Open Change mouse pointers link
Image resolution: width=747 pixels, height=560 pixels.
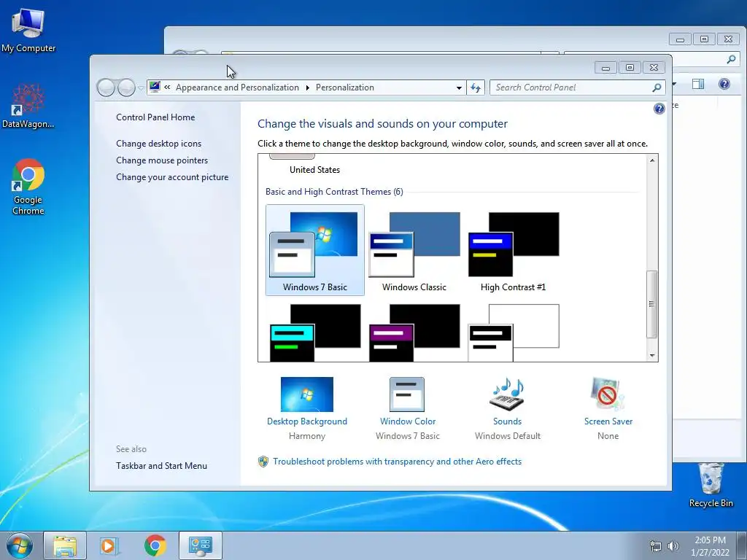pyautogui.click(x=162, y=160)
